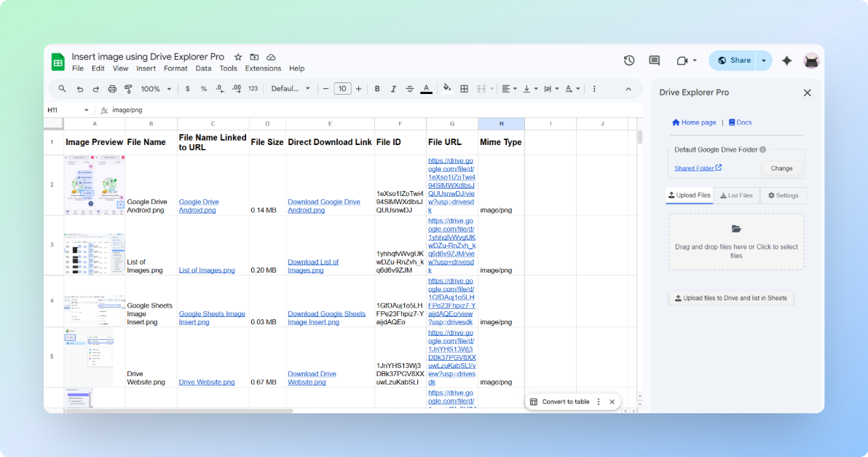Select the Paint format tool
This screenshot has width=868, height=457.
[129, 88]
